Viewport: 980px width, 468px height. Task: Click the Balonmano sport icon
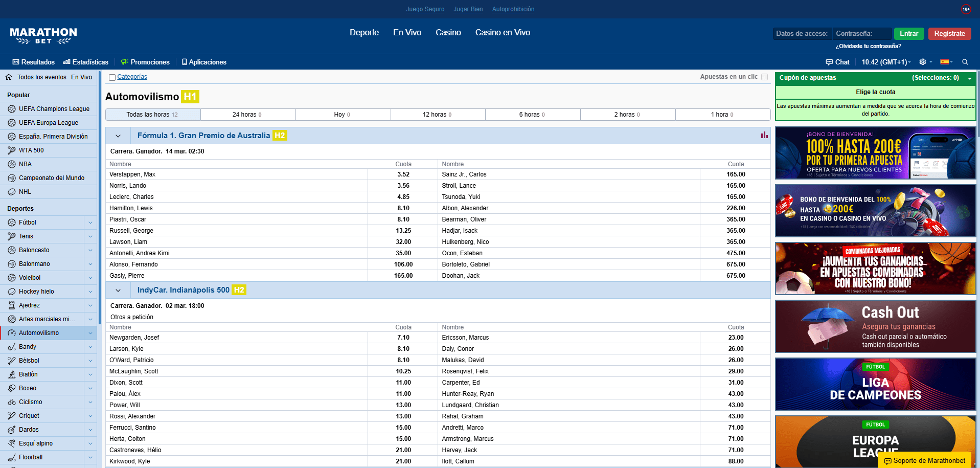tap(12, 264)
